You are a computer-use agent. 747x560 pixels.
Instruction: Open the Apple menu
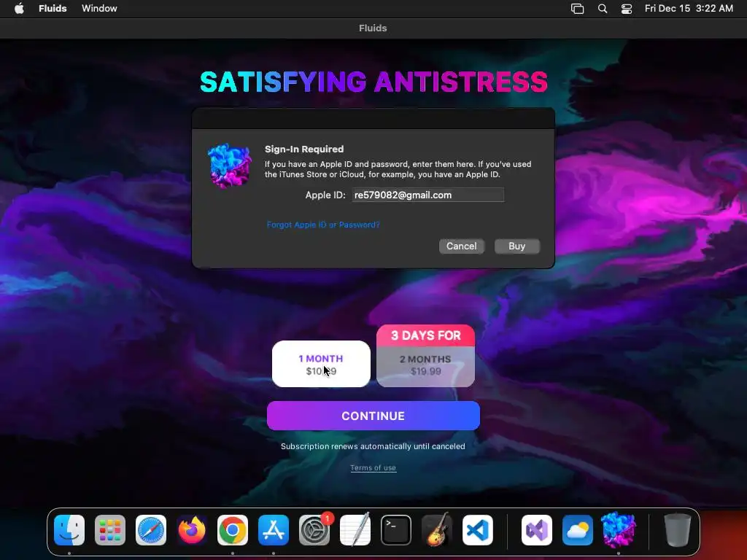tap(19, 8)
